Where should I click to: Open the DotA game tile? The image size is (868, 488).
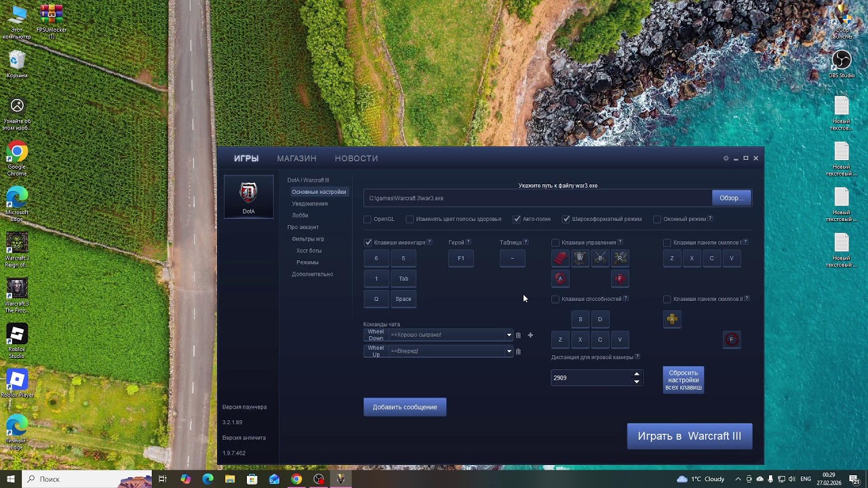coord(249,197)
